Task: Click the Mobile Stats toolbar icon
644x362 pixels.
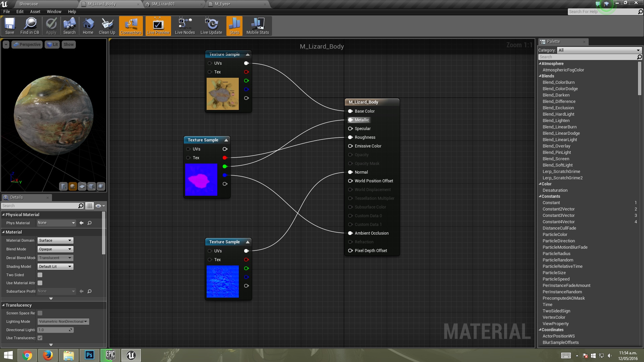Action: (x=258, y=26)
